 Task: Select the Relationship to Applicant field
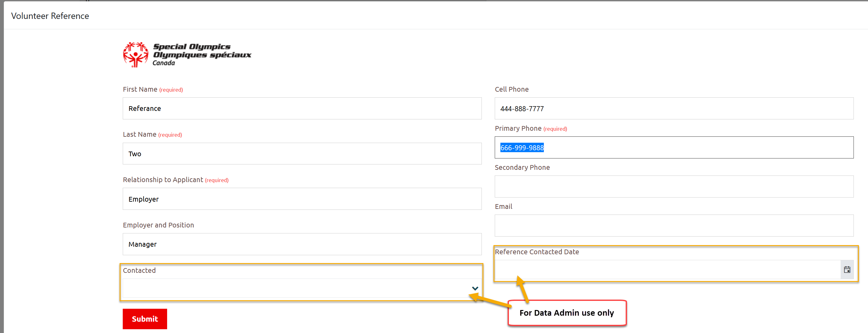click(x=302, y=199)
